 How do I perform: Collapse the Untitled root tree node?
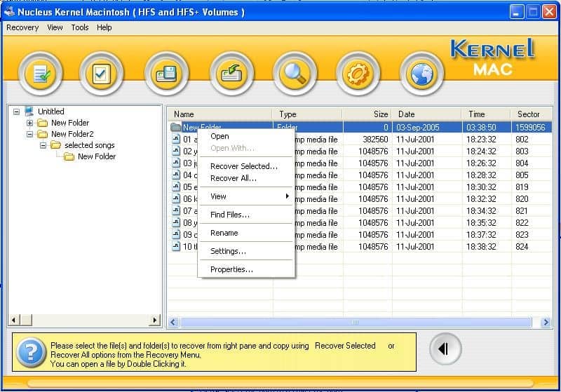(x=16, y=111)
